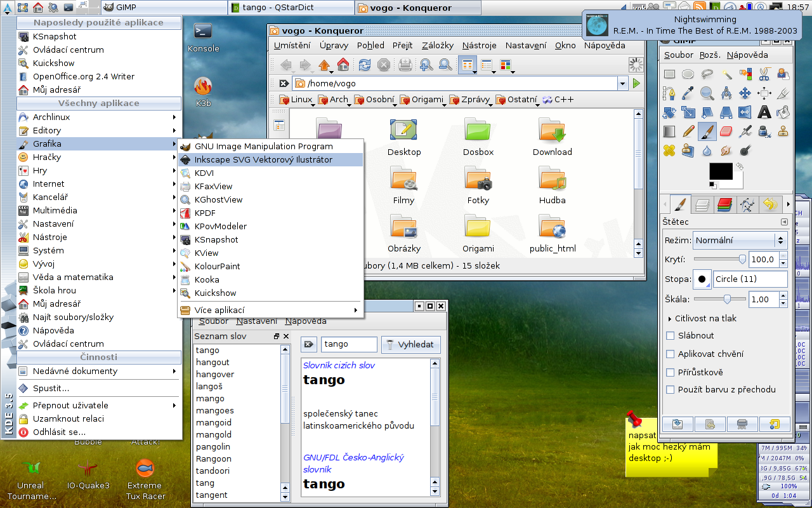Click the Print icon in Konqueror toolbar
Image resolution: width=812 pixels, height=508 pixels.
[x=405, y=65]
